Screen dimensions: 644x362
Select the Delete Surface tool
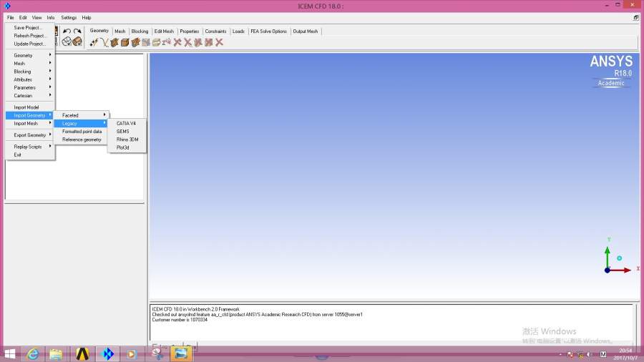(x=198, y=42)
